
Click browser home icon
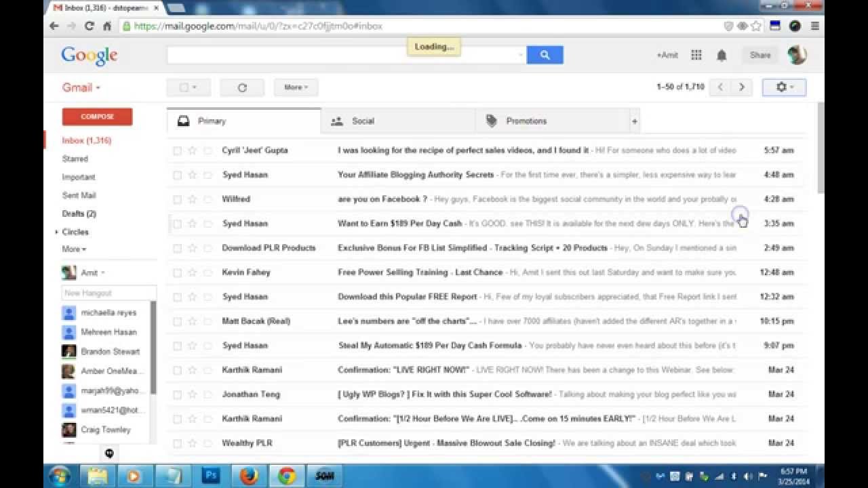tap(106, 26)
